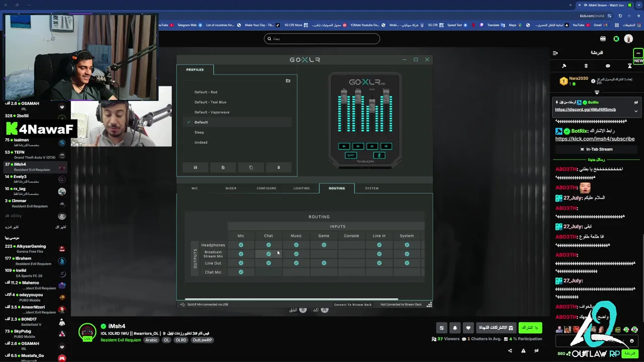Image resolution: width=644 pixels, height=362 pixels.
Task: Click the bleep button on GoXLR device
Action: 351,155
